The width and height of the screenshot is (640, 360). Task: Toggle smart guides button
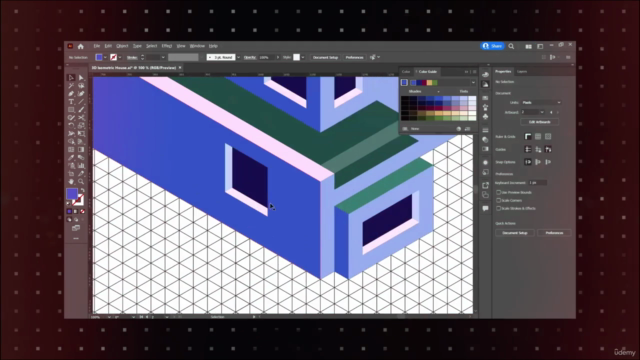pos(548,149)
